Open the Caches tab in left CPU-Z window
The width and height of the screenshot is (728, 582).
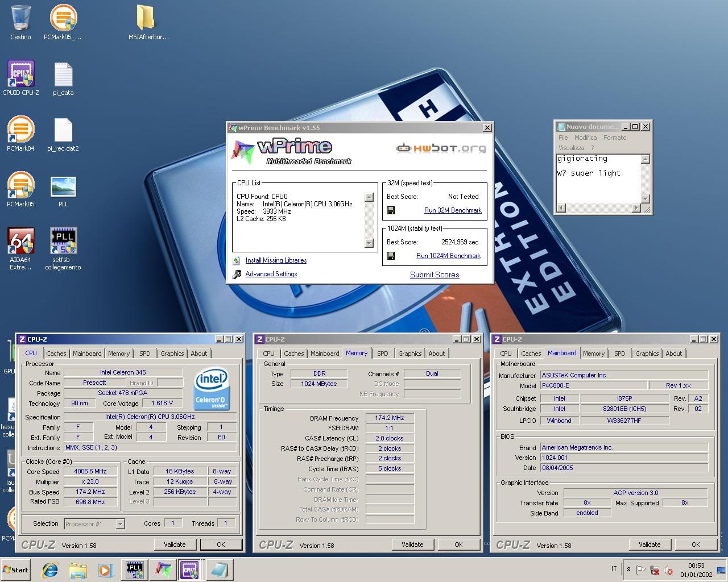(56, 354)
